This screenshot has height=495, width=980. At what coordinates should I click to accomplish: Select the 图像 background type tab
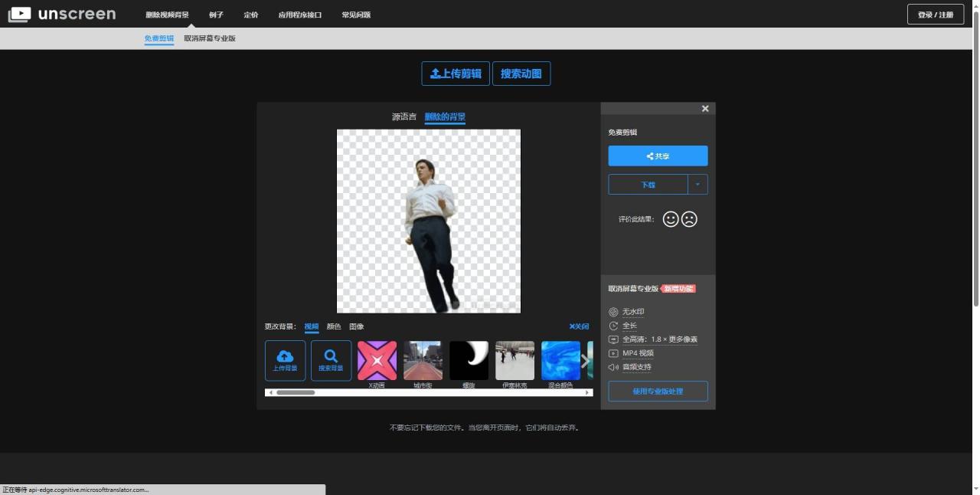tap(357, 327)
